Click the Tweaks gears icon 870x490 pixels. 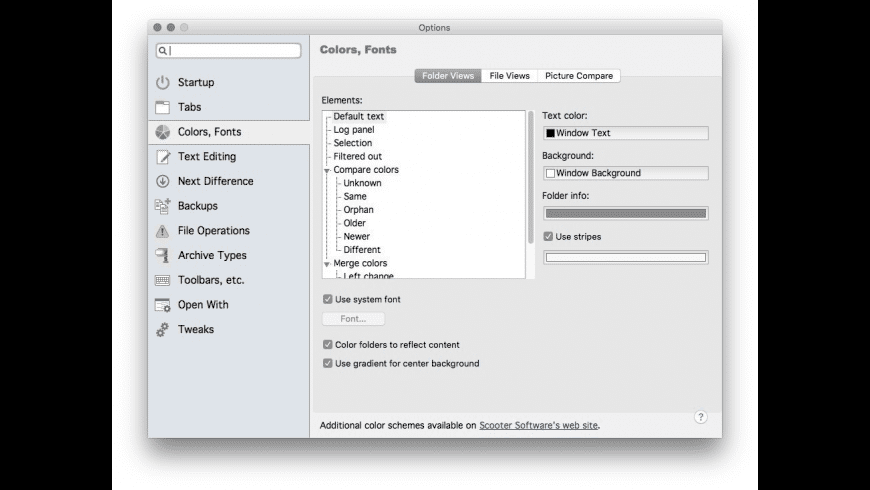click(x=163, y=330)
